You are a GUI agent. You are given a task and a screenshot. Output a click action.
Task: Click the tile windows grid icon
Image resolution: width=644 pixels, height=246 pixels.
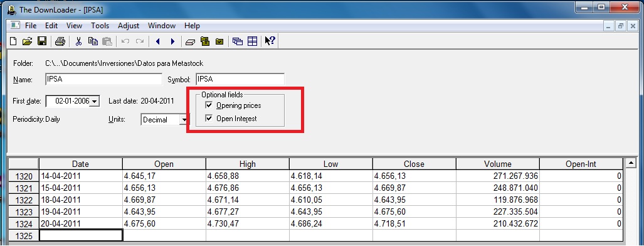tap(252, 41)
